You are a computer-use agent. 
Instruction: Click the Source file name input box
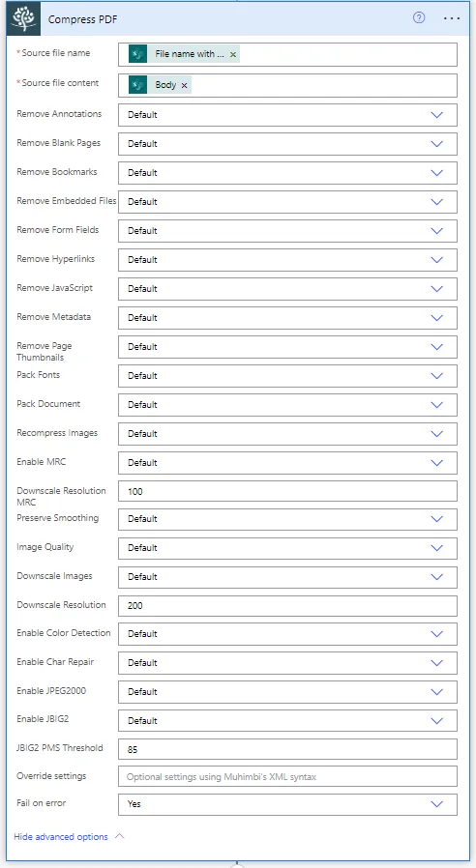pyautogui.click(x=287, y=54)
